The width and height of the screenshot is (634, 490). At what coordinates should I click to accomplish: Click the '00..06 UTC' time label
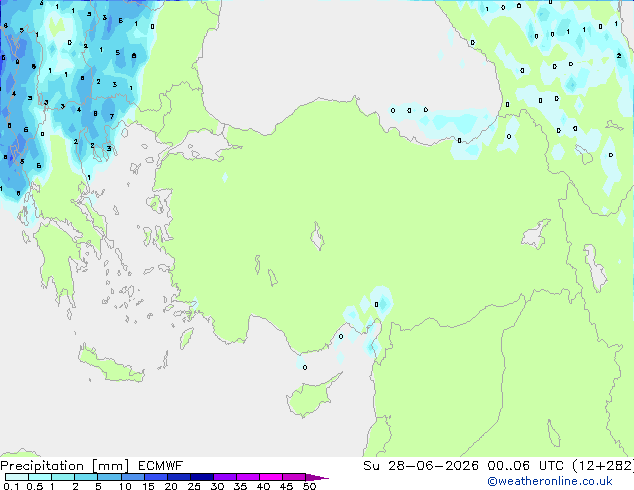[525, 466]
